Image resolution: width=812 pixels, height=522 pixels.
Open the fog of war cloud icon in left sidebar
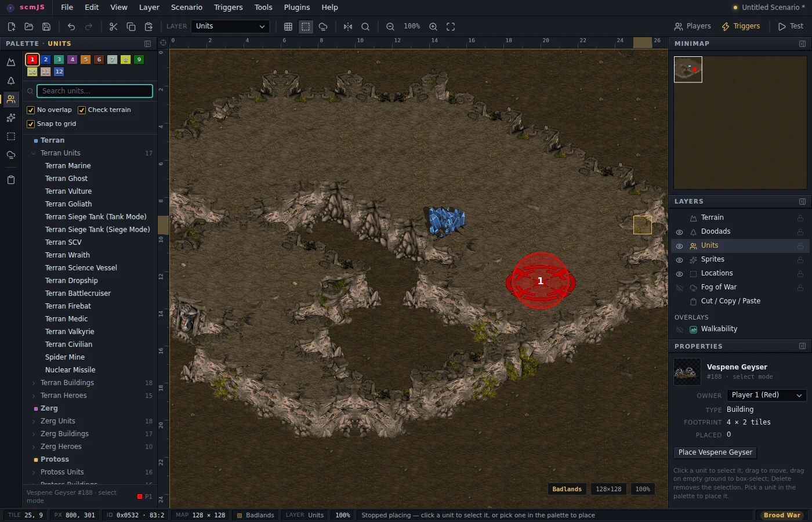(x=11, y=155)
